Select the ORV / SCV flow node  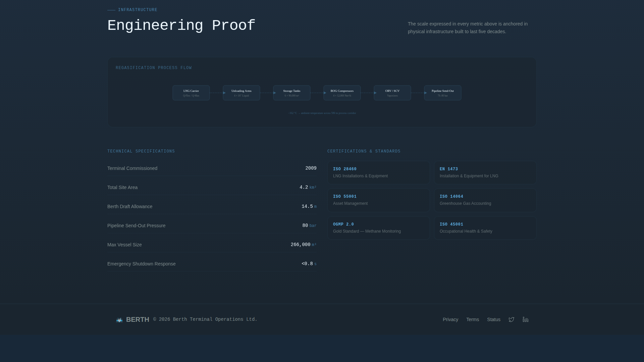tap(392, 93)
